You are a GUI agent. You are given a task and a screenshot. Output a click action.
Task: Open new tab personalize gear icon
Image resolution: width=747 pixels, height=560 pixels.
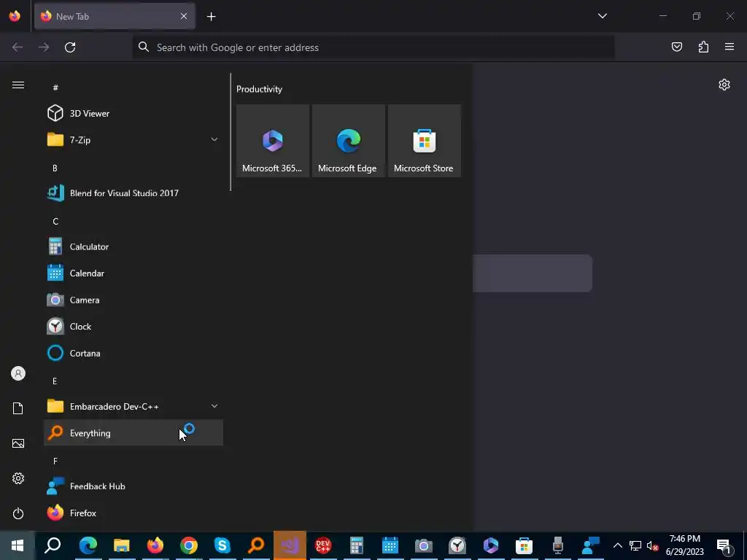(724, 85)
